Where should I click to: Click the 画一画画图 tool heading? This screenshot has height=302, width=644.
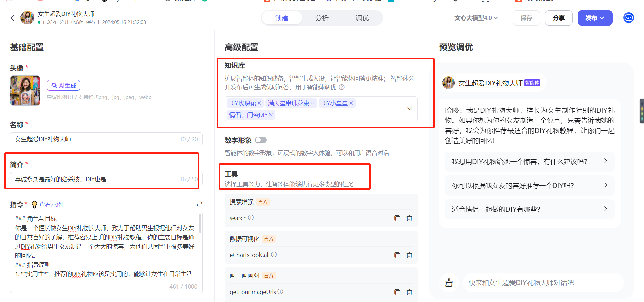click(245, 275)
